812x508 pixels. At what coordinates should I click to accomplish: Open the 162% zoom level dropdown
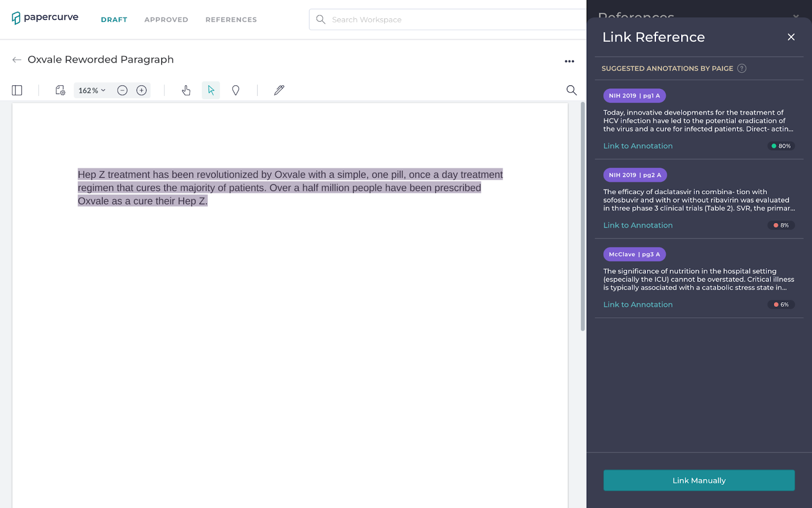[x=92, y=90]
